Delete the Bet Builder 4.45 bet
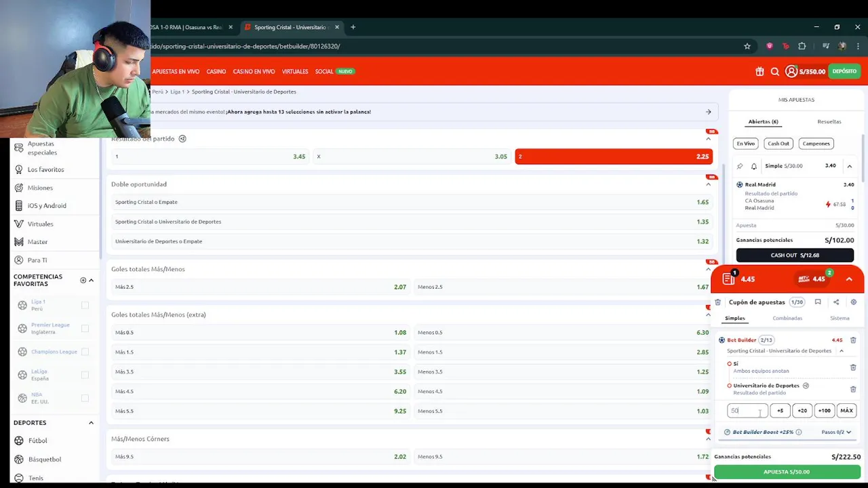Screen dimensions: 868x488 (853, 340)
